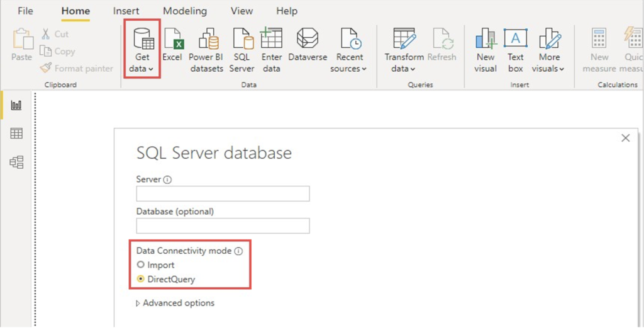
Task: Close the SQL Server database dialog
Action: pyautogui.click(x=626, y=139)
